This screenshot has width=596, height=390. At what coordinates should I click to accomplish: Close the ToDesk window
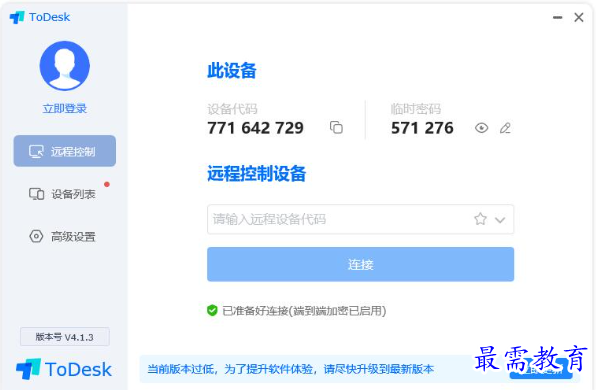point(579,17)
